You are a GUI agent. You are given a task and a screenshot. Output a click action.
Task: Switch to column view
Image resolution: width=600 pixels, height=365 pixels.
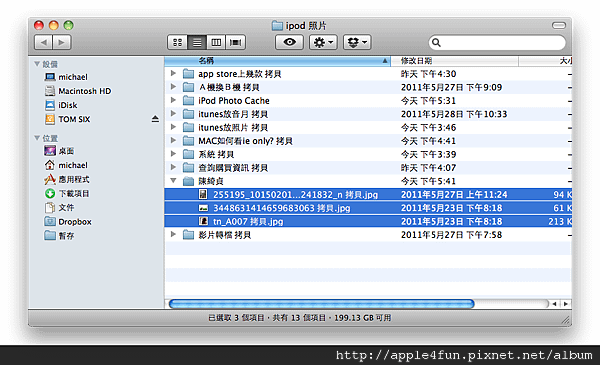click(x=216, y=42)
